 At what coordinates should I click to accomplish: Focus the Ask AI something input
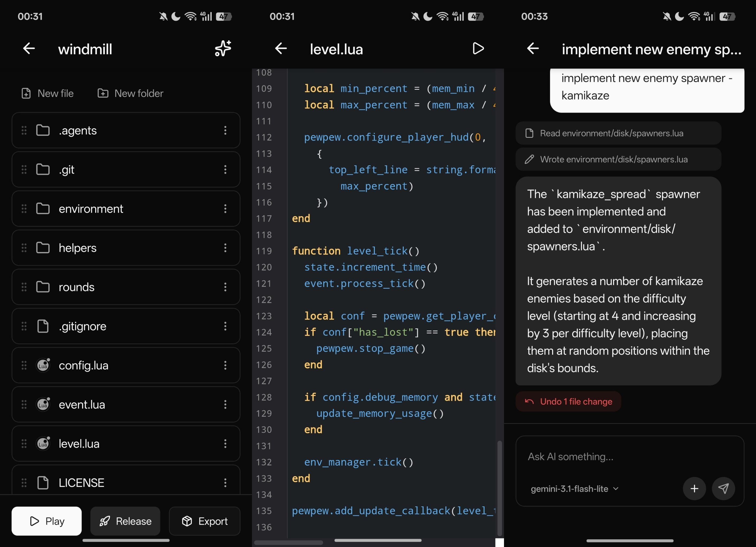(x=630, y=456)
